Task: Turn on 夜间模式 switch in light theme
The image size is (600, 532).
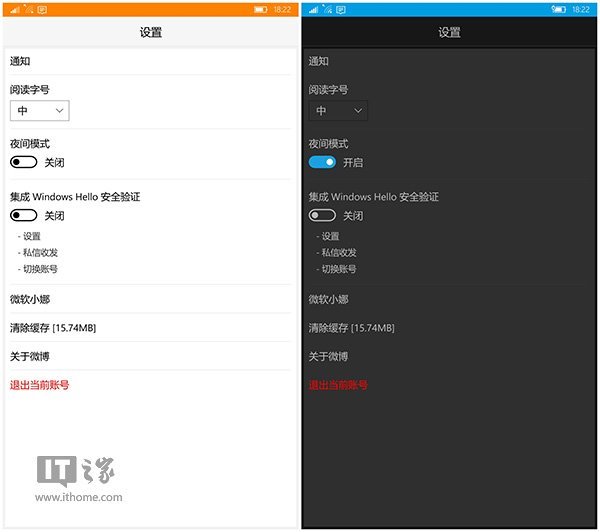Action: click(x=24, y=162)
